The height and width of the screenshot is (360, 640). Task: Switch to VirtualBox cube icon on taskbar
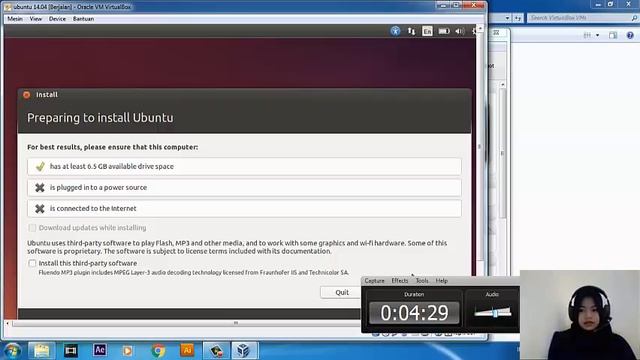tap(244, 351)
